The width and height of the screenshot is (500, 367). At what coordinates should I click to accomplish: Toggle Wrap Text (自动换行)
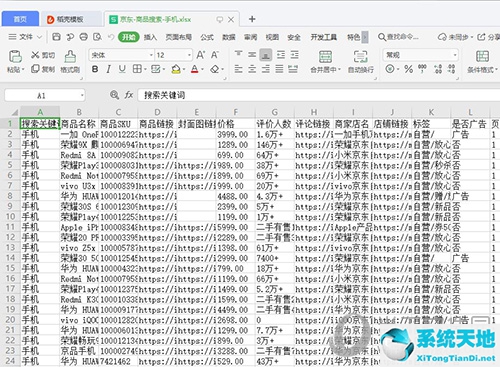pyautogui.click(x=361, y=61)
